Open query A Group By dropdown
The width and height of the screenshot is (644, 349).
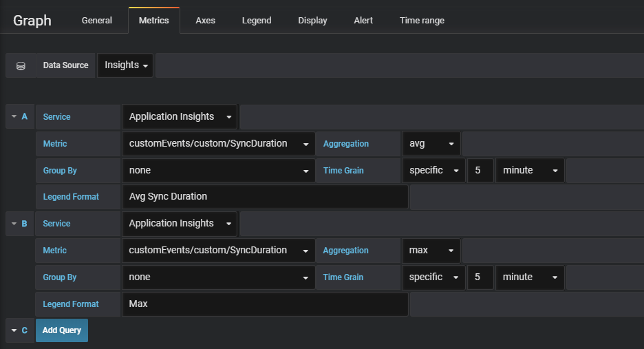coord(219,170)
